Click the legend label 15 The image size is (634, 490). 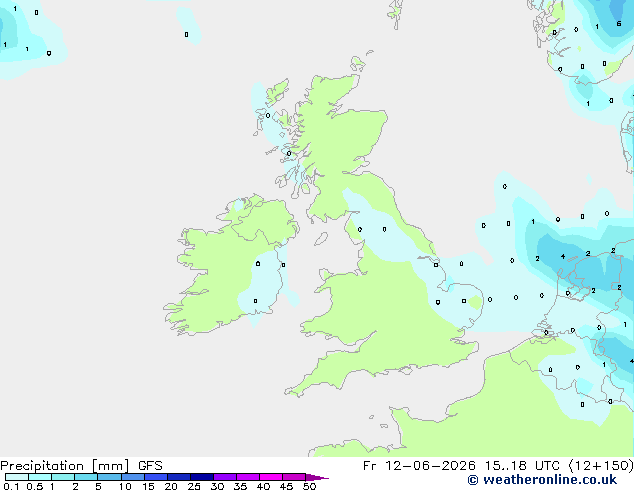click(148, 486)
